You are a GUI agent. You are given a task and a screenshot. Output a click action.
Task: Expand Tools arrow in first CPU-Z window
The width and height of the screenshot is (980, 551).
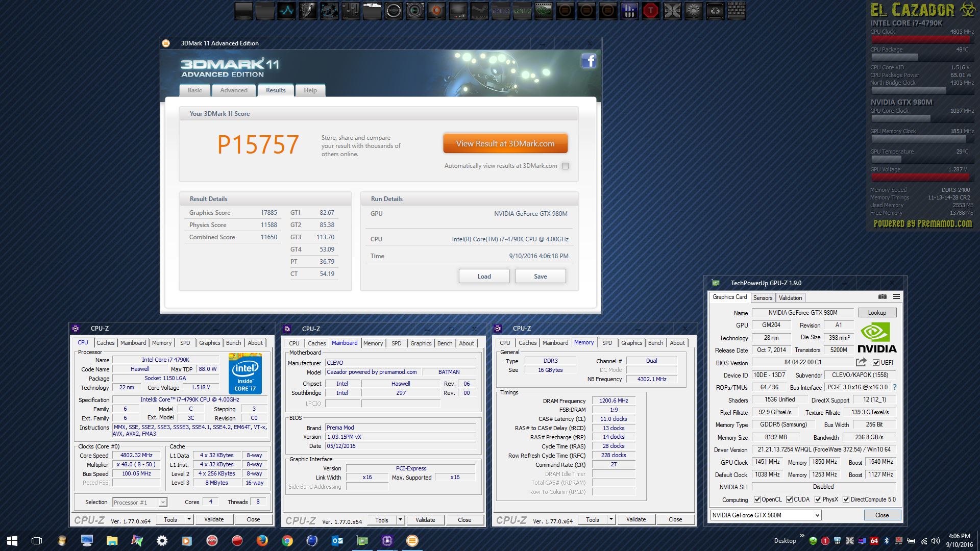(189, 519)
